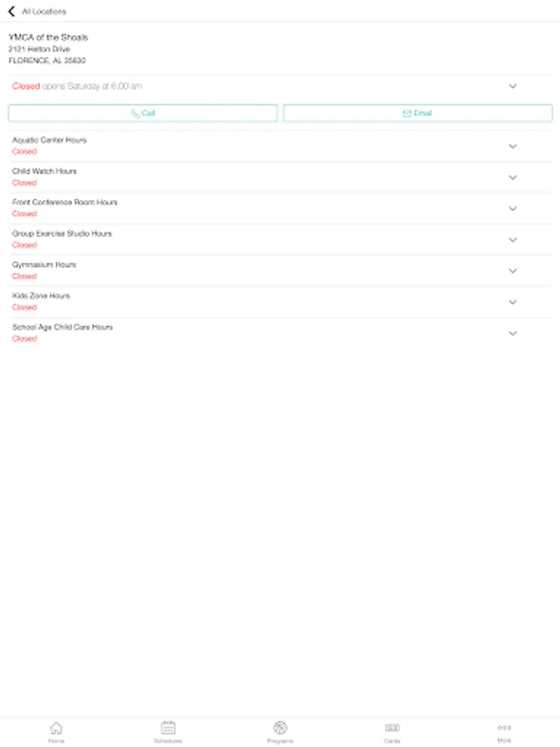Tap the Cards tab label
The image size is (560, 747).
point(392,741)
